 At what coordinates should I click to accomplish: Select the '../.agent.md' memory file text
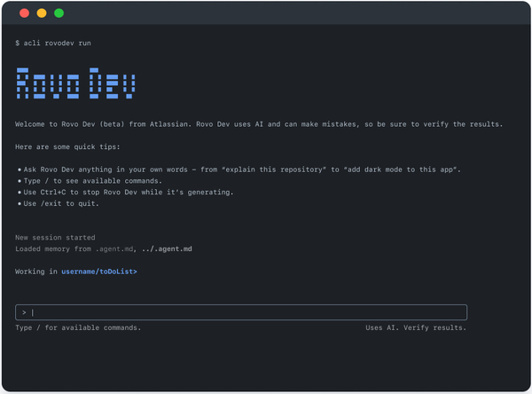tap(167, 249)
